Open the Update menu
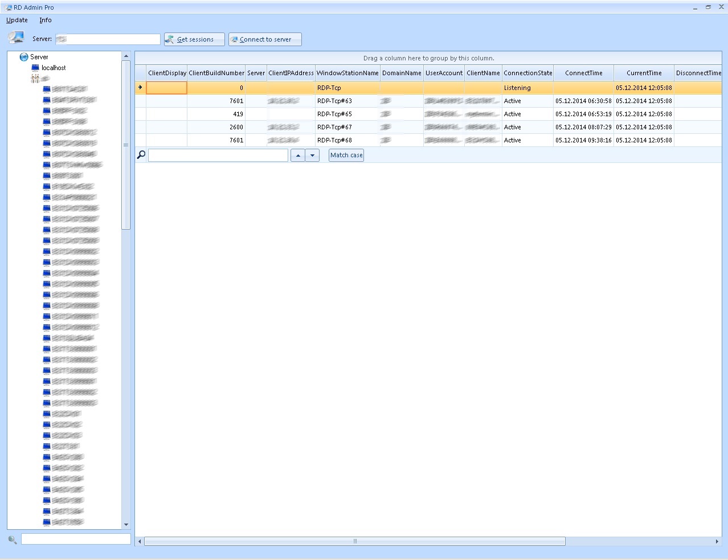The height and width of the screenshot is (560, 728). click(x=17, y=20)
